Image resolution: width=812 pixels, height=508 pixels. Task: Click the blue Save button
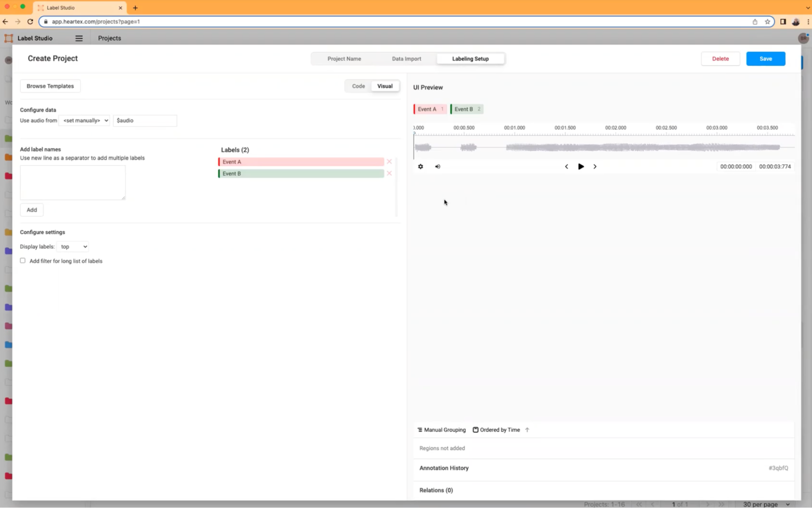coord(765,58)
